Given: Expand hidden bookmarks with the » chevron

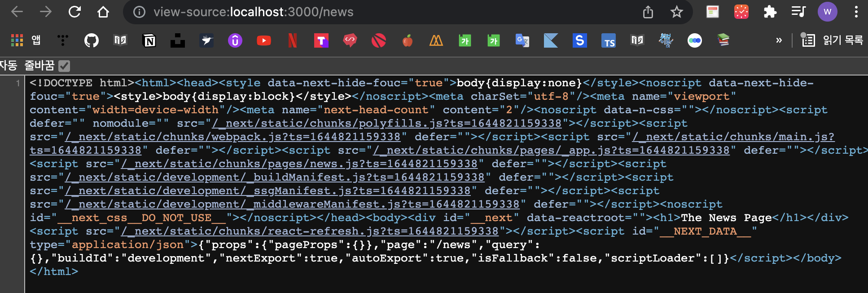Looking at the screenshot, I should click(779, 40).
